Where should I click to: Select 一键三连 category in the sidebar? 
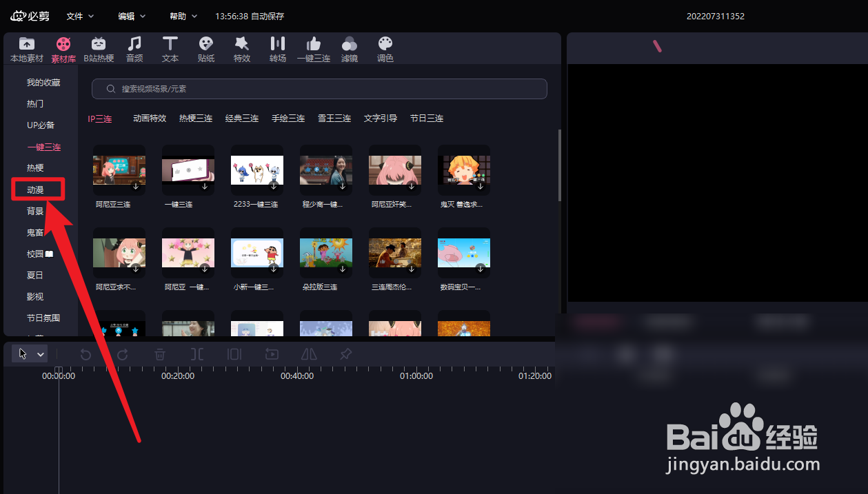43,147
